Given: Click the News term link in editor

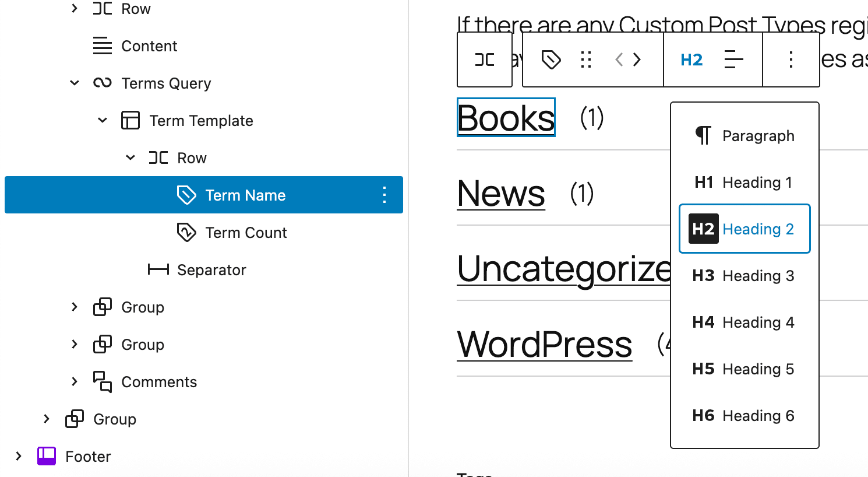Looking at the screenshot, I should click(x=501, y=194).
